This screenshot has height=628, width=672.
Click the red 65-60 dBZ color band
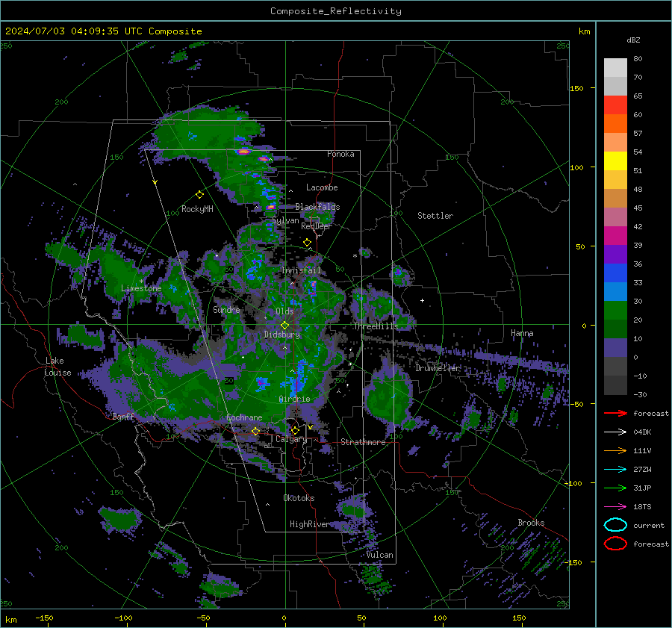point(615,105)
